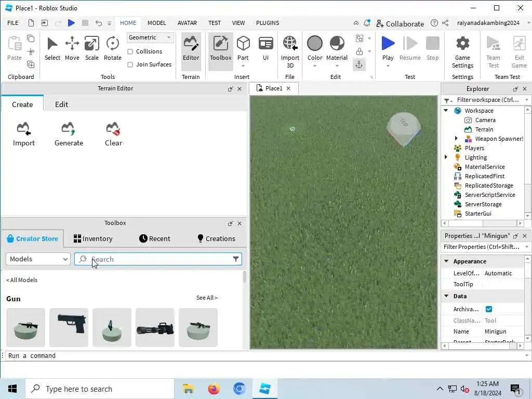Enable the Join Surfaces checkbox
The image size is (532, 399).
tap(130, 64)
